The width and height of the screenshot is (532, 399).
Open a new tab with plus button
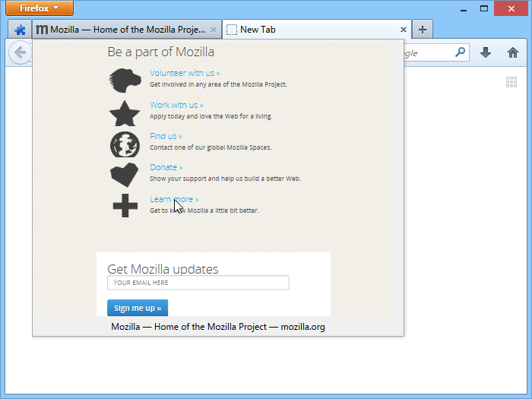[423, 30]
